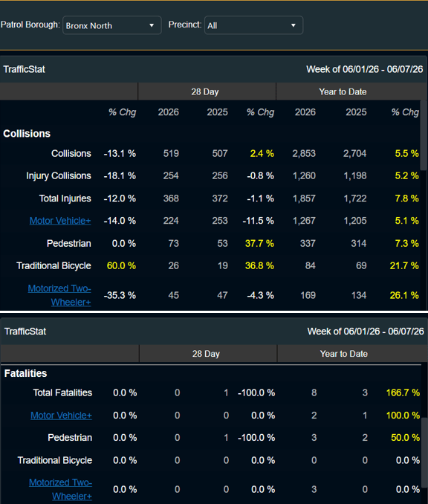This screenshot has width=428, height=504.
Task: Open the Precinct dropdown set to All
Action: click(x=253, y=25)
